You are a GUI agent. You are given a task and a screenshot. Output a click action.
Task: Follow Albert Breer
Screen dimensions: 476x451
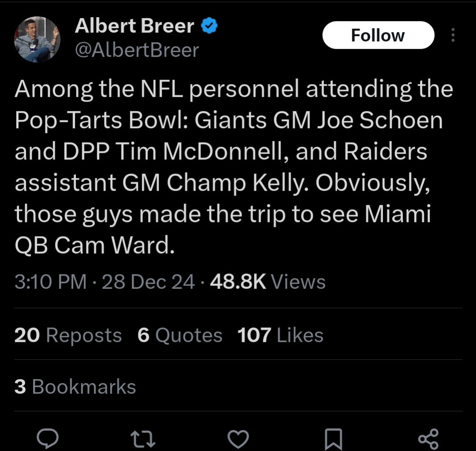[378, 35]
